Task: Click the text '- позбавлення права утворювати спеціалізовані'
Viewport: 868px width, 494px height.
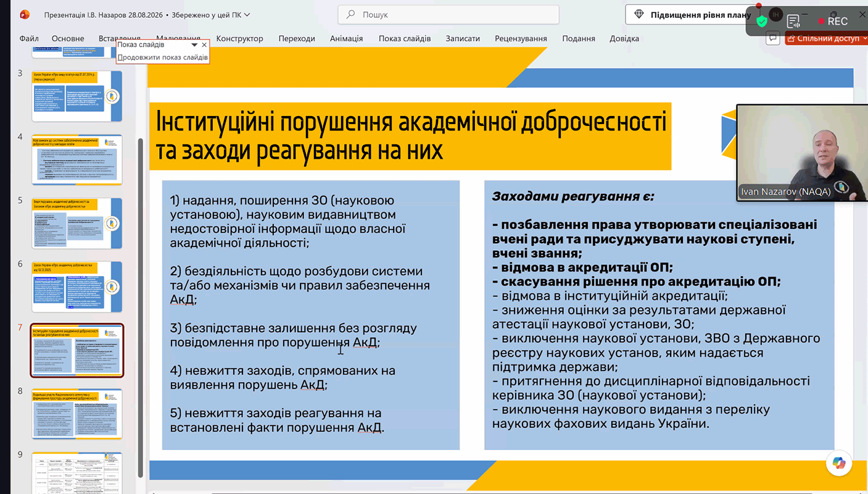Action: (x=655, y=225)
